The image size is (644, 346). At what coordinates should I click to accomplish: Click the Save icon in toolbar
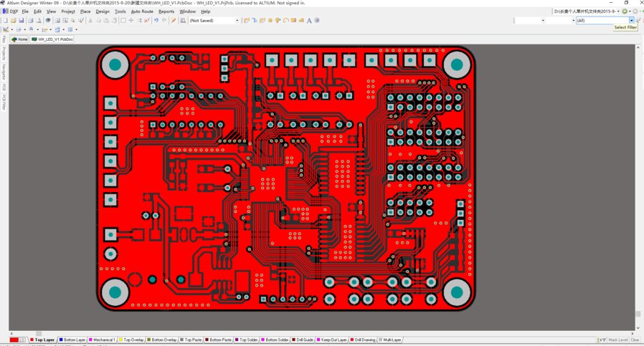coord(22,21)
